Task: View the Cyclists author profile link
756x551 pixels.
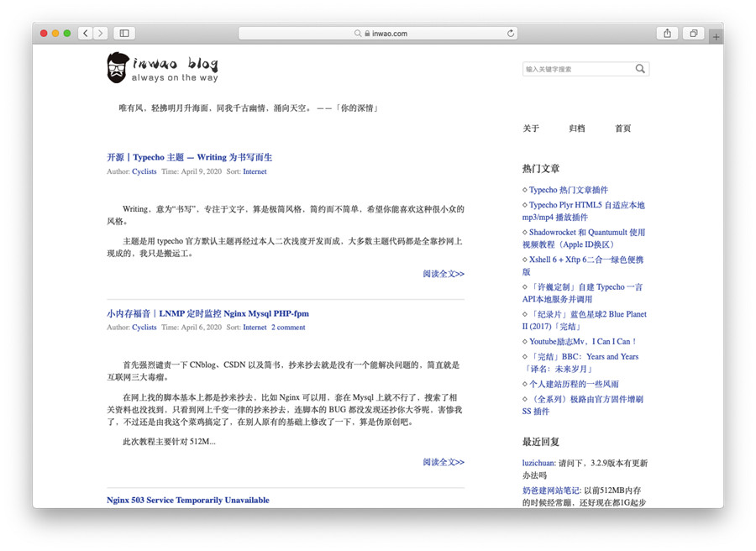Action: (x=144, y=171)
